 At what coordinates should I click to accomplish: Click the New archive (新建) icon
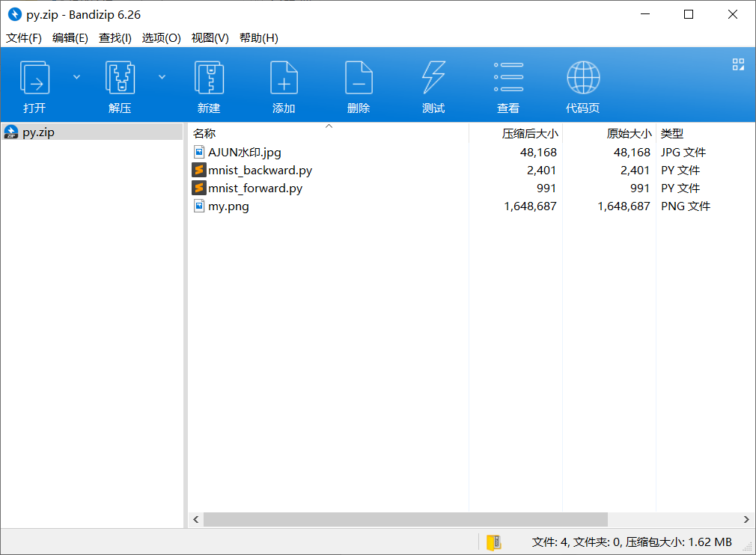pyautogui.click(x=209, y=78)
